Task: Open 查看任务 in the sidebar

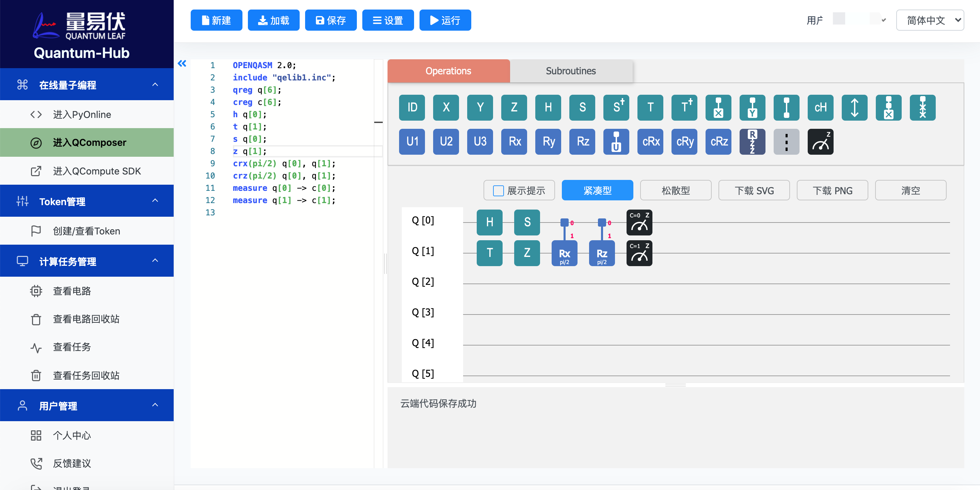Action: click(87, 347)
